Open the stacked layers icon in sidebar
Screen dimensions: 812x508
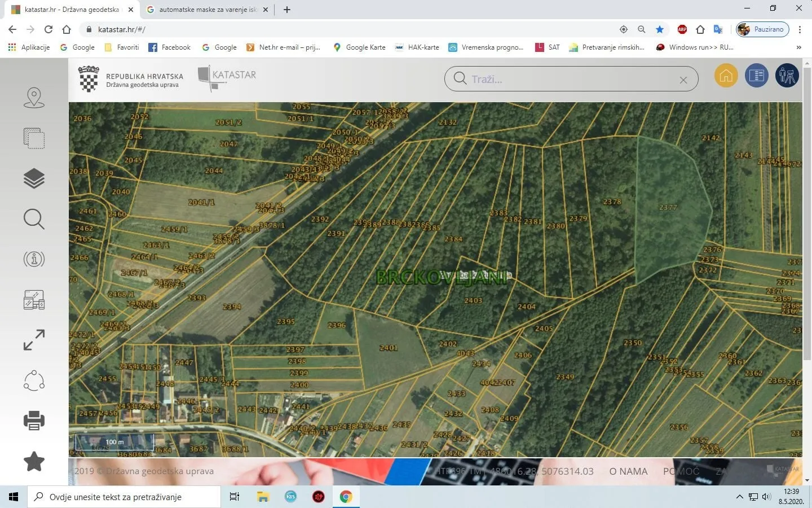[x=34, y=179]
